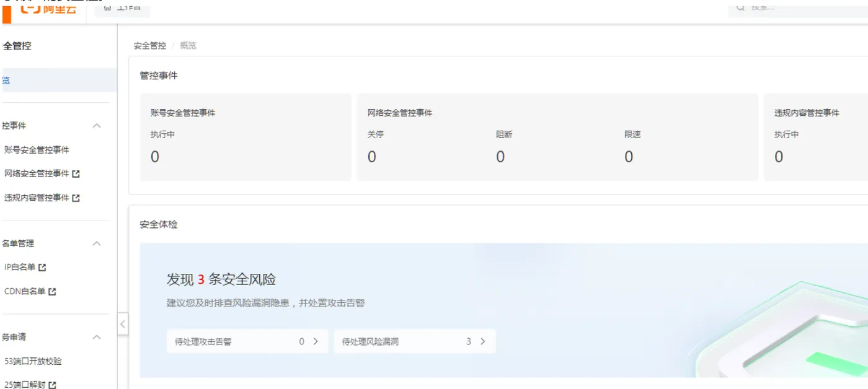868x389 pixels.
Task: Open the 待处理攻击告警 button
Action: tap(247, 341)
